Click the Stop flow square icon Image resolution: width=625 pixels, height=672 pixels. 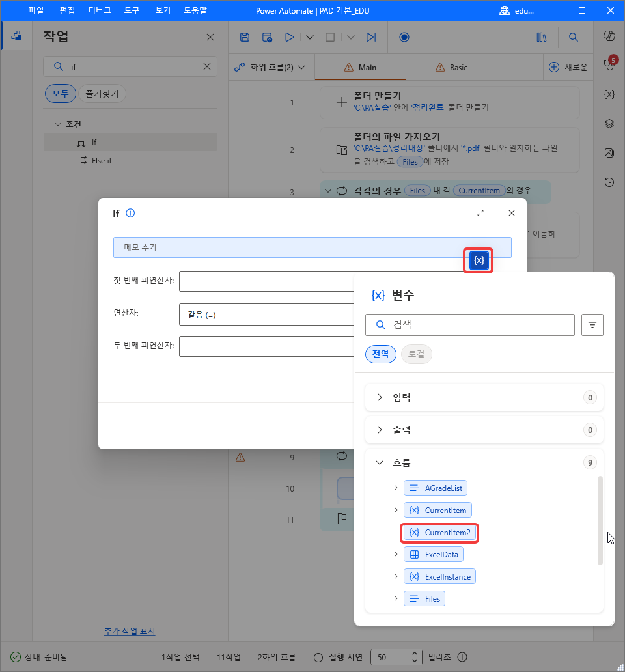330,37
